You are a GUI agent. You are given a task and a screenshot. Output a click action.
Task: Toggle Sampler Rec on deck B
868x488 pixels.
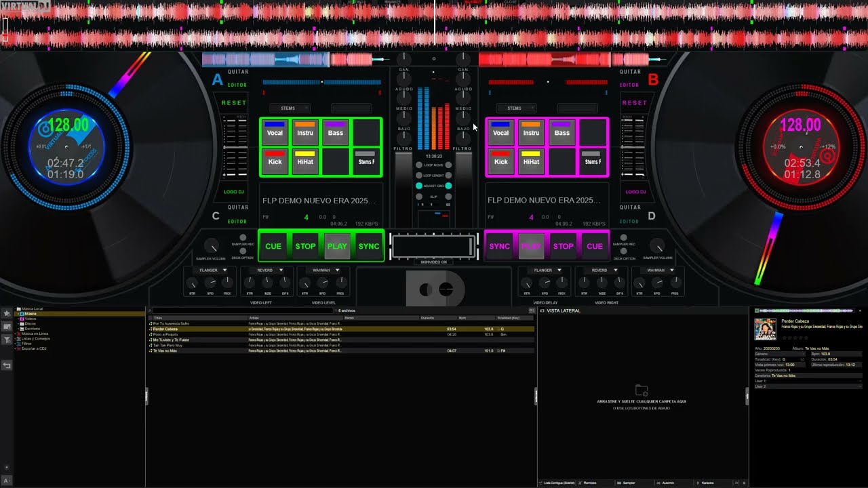[624, 238]
